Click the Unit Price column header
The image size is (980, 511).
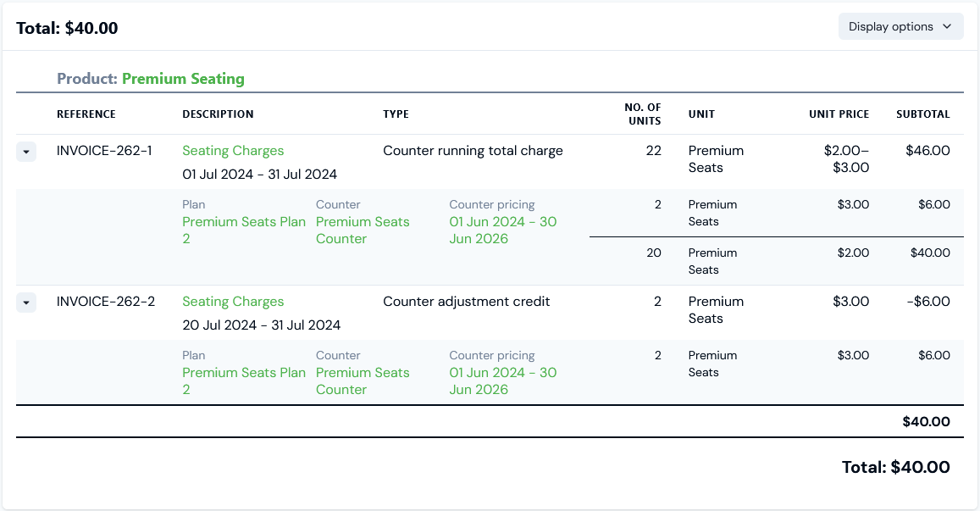pyautogui.click(x=839, y=114)
